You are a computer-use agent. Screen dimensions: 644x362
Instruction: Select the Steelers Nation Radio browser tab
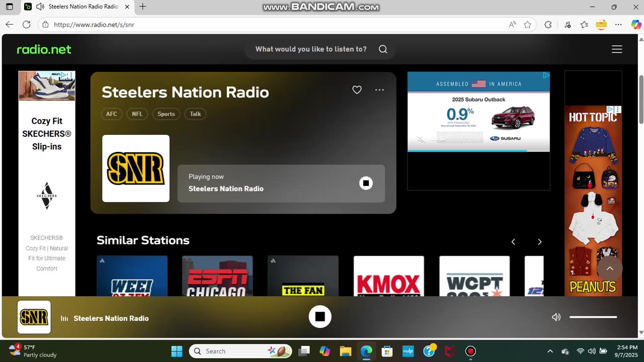coord(78,7)
